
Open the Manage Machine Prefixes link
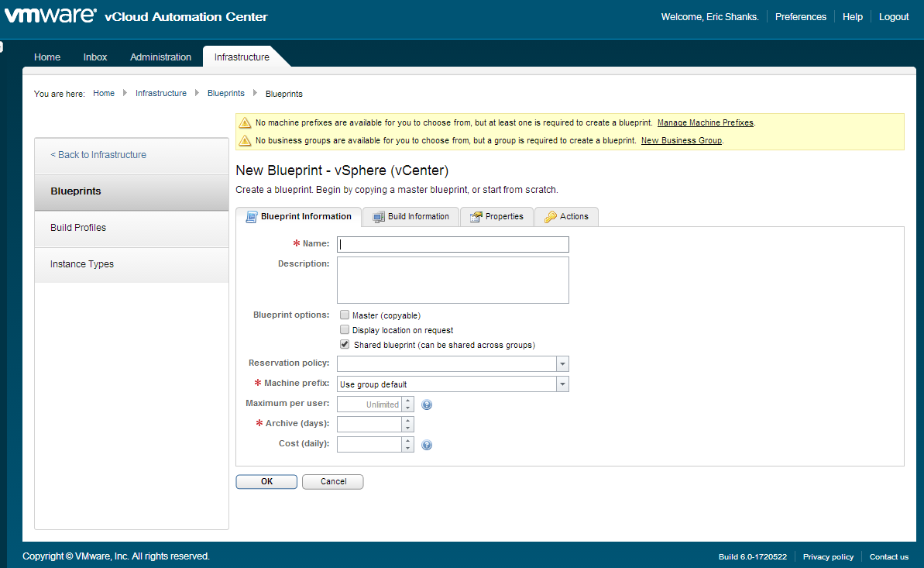click(x=705, y=122)
